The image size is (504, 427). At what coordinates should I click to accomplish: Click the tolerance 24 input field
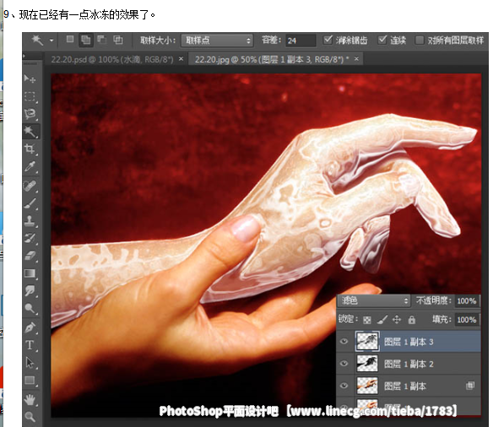tap(301, 41)
